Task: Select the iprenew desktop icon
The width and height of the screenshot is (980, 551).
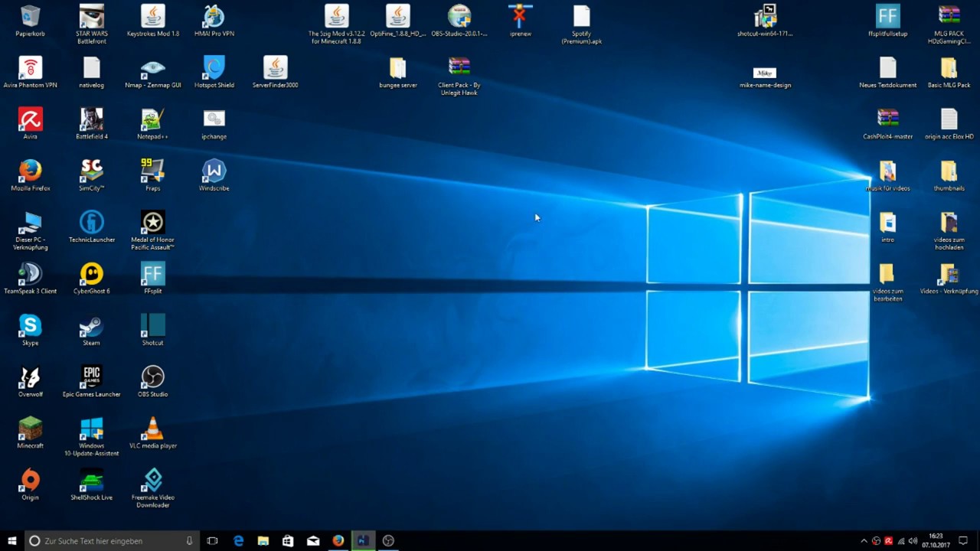Action: pos(521,17)
